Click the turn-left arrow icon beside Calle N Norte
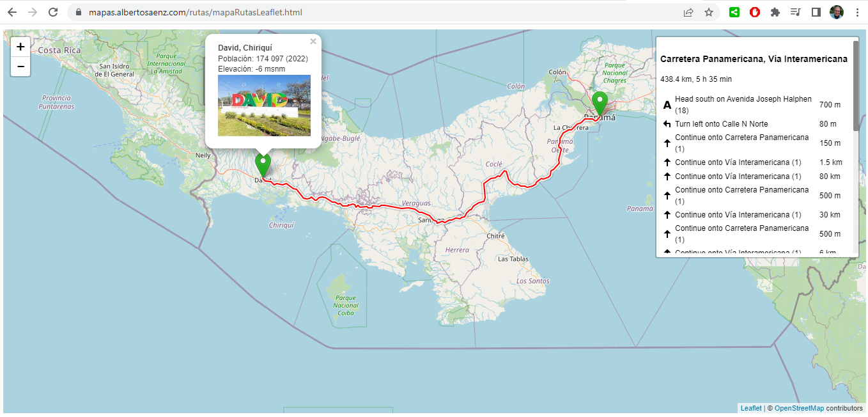Image resolution: width=868 pixels, height=417 pixels. click(665, 123)
